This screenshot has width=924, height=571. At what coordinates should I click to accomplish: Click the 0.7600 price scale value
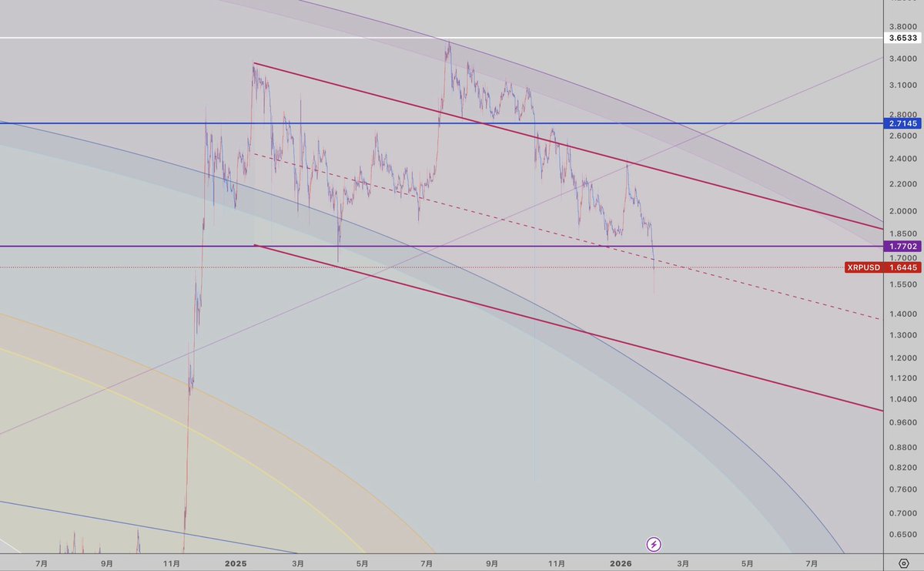click(x=902, y=489)
